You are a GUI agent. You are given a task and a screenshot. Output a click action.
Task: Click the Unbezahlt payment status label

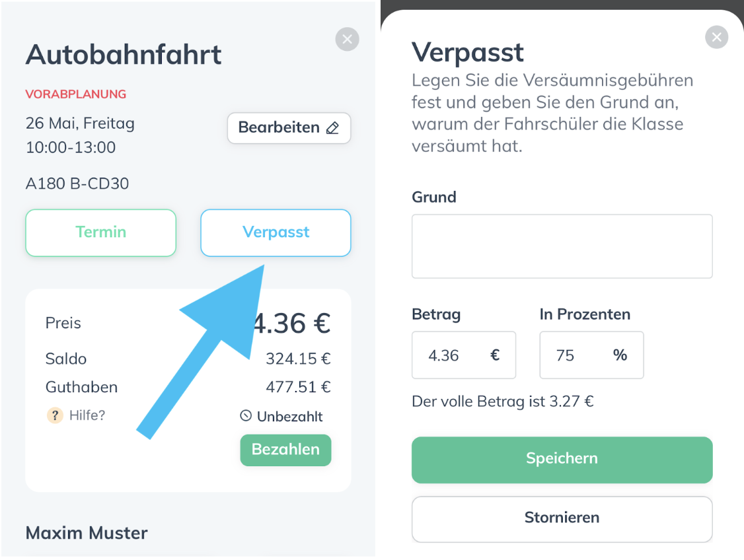[x=289, y=416]
